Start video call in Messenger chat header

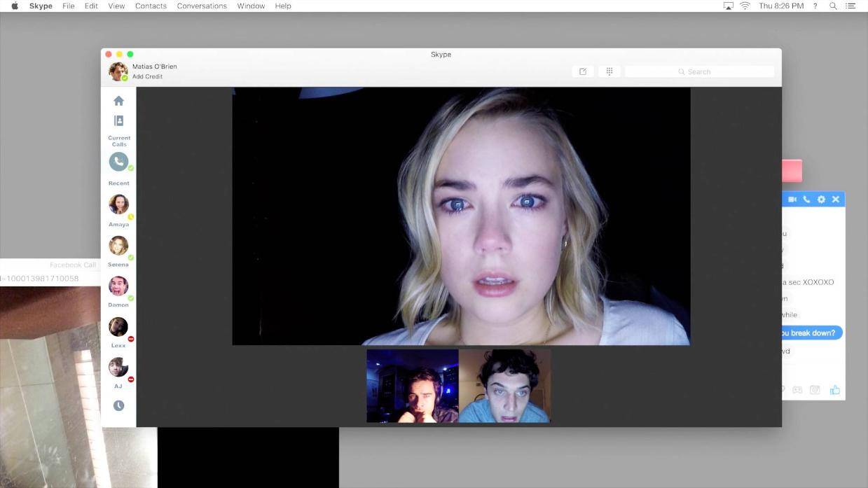(792, 200)
